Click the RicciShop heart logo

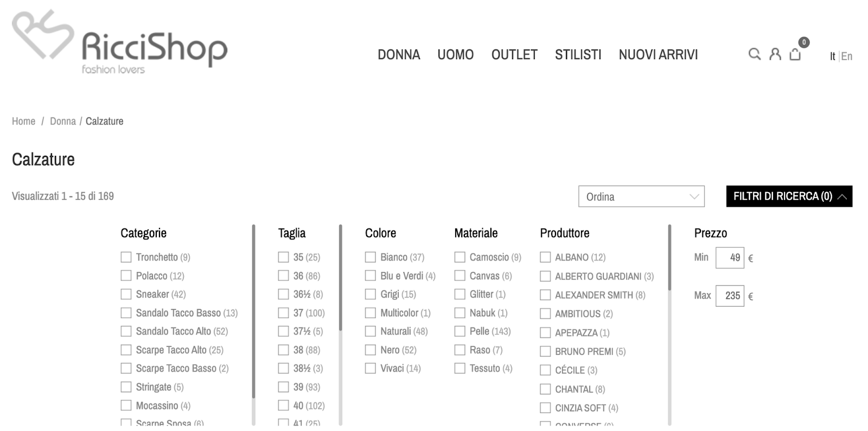click(x=42, y=35)
